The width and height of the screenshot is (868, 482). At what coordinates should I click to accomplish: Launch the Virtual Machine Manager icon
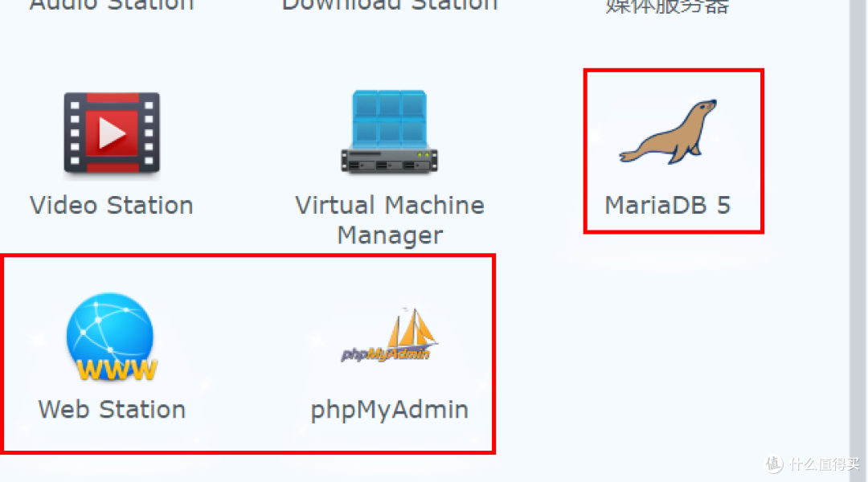pos(389,133)
